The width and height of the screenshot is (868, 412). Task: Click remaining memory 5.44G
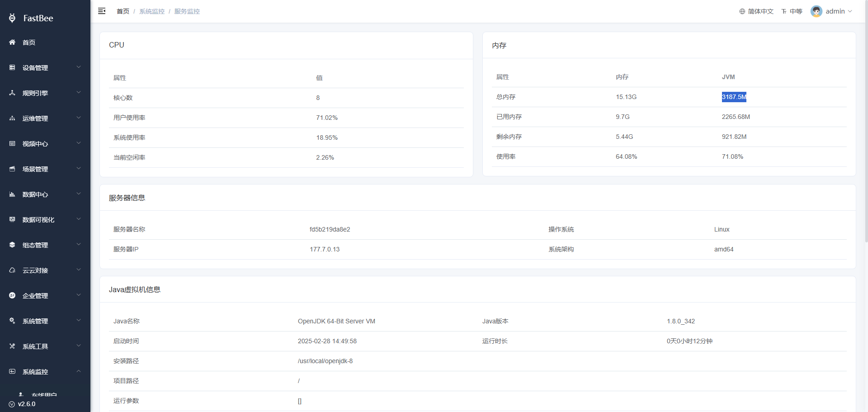624,137
